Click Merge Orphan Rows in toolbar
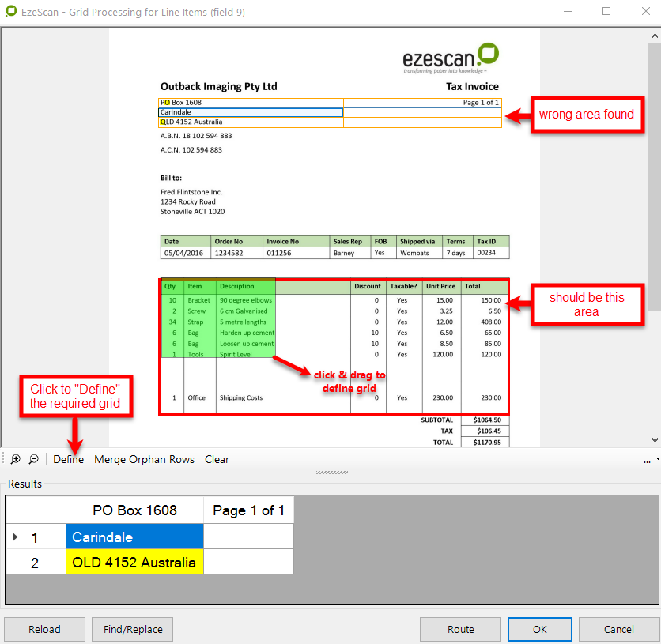661x644 pixels. (x=144, y=459)
